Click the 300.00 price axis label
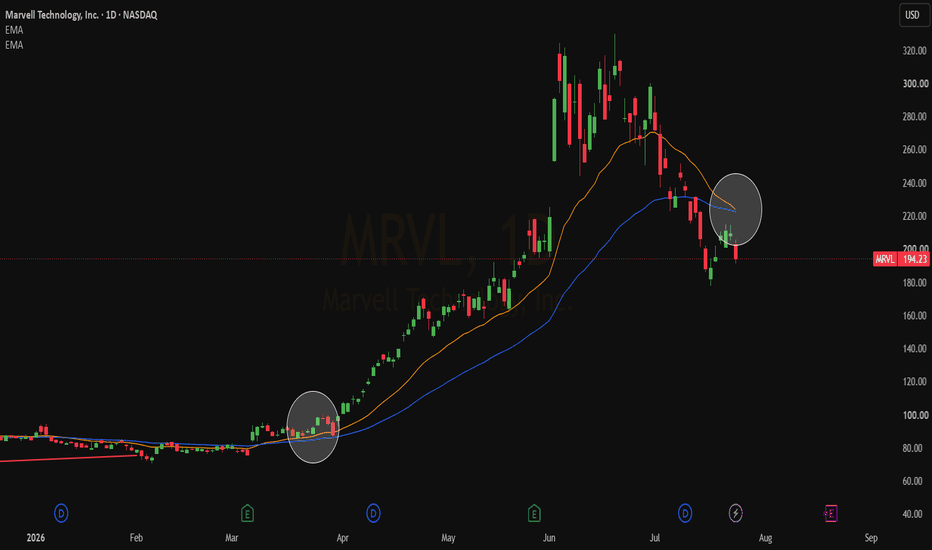This screenshot has height=550, width=932. tap(915, 84)
